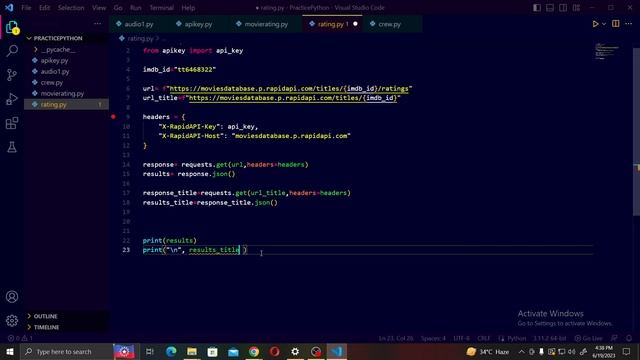Open Customize Layout icon
The height and width of the screenshot is (360, 640).
pos(576,8)
